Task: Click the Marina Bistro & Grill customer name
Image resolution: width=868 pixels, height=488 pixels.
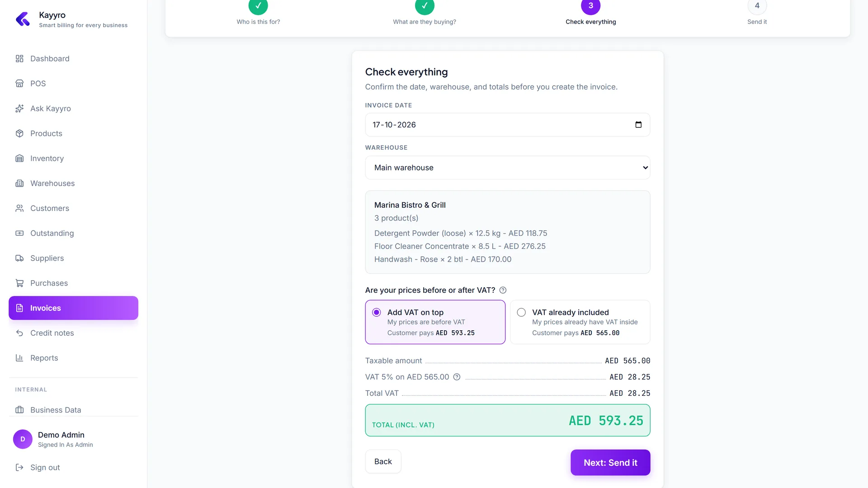Action: [x=410, y=205]
